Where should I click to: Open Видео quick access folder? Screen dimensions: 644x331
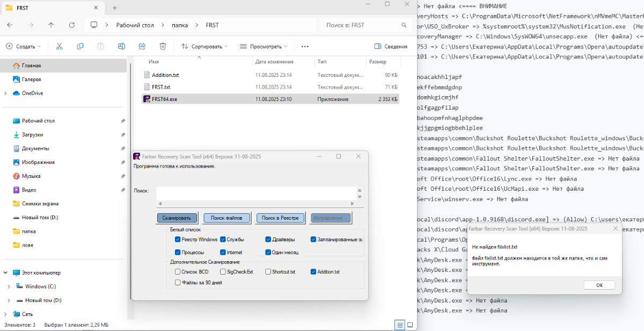pos(29,190)
